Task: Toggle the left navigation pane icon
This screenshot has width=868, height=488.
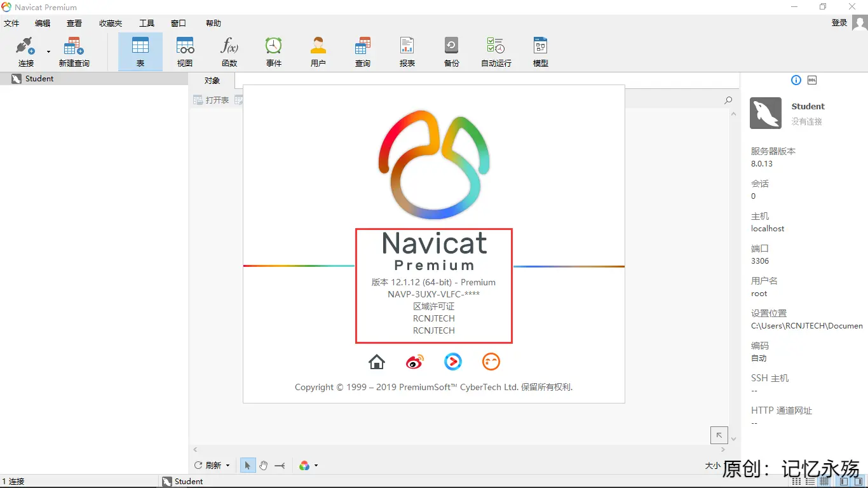Action: (843, 482)
